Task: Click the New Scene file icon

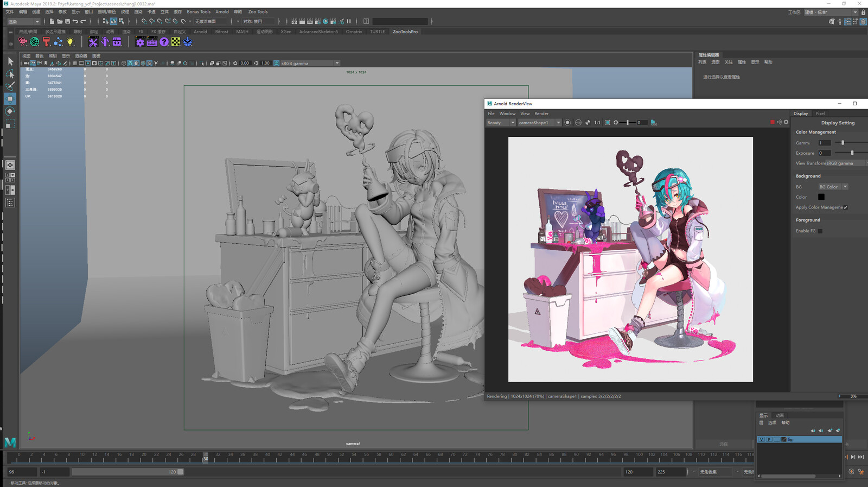Action: pos(52,21)
